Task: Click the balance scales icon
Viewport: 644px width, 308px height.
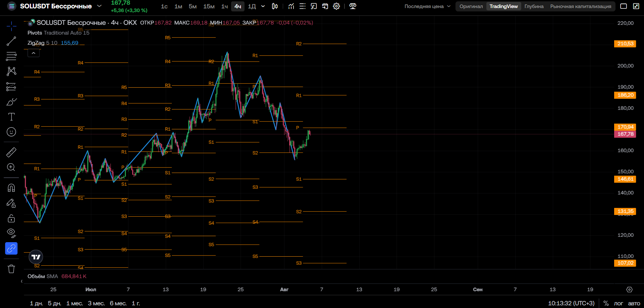Action: (353, 6)
